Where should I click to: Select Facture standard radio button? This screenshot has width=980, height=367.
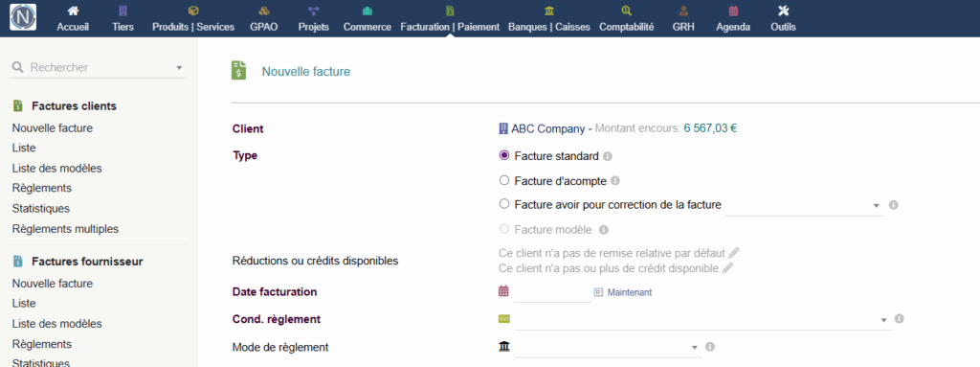tap(504, 155)
